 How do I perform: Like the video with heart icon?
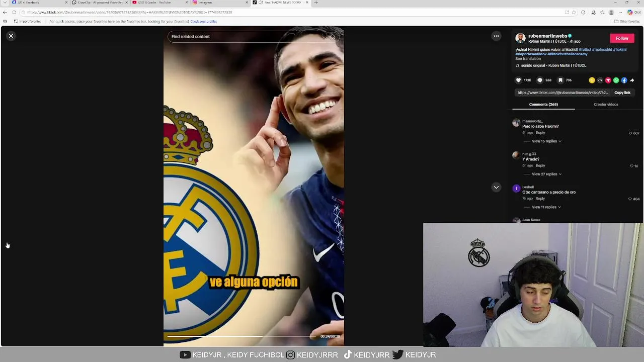pos(518,80)
